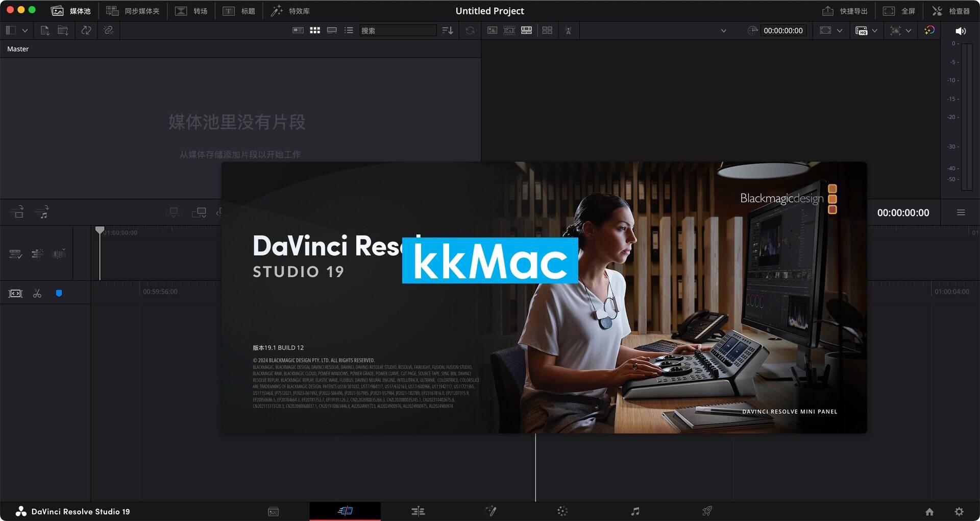Open the 检查器 inspector panel
This screenshot has width=980, height=521.
(950, 11)
